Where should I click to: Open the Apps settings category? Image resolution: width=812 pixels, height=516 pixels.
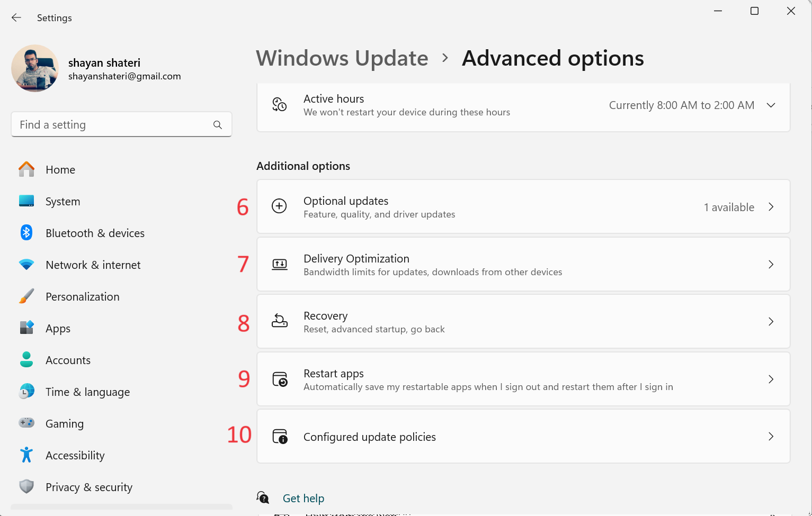(58, 329)
